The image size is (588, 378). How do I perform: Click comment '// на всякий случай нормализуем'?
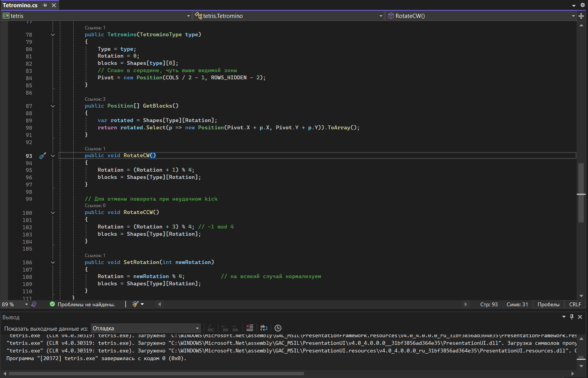pos(271,277)
